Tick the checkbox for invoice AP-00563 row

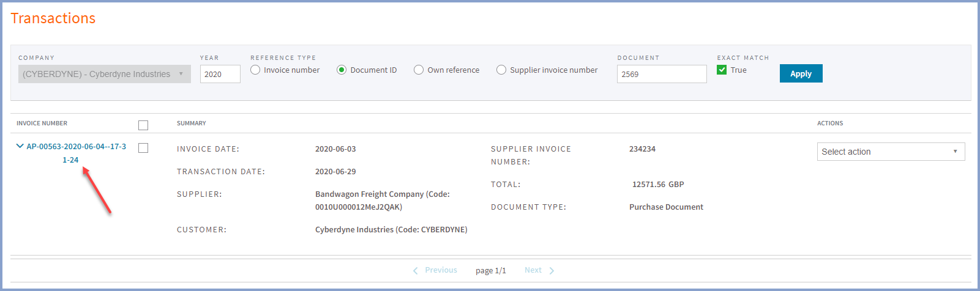coord(143,148)
